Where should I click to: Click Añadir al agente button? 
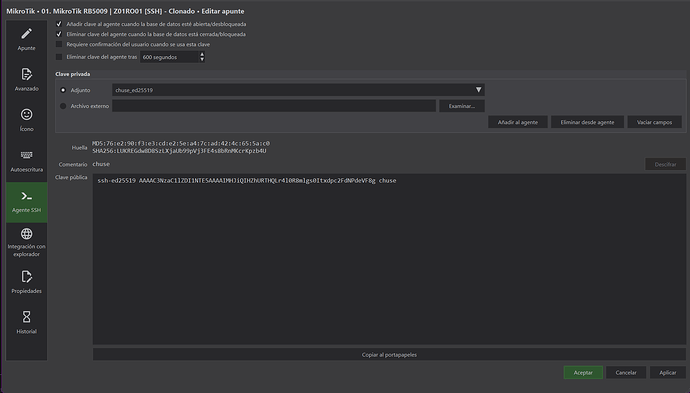[x=518, y=122]
